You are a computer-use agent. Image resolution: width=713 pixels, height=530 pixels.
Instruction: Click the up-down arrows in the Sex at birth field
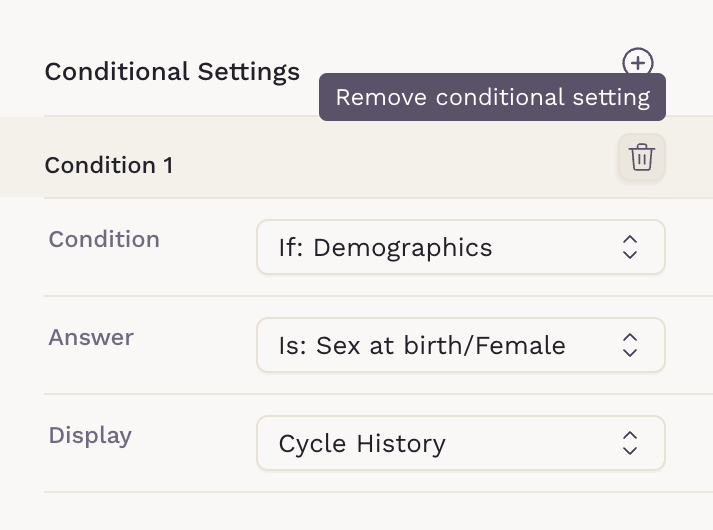pyautogui.click(x=629, y=345)
